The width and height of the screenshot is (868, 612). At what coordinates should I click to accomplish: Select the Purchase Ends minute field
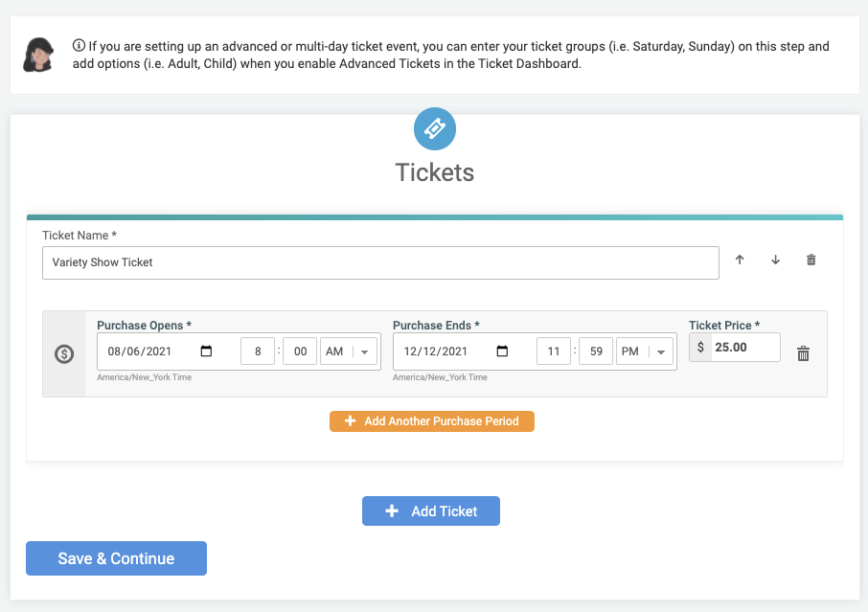pos(595,351)
